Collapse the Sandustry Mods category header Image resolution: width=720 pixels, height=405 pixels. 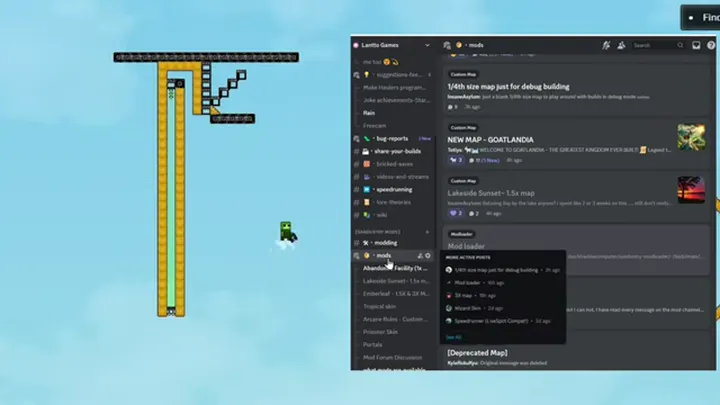point(377,232)
